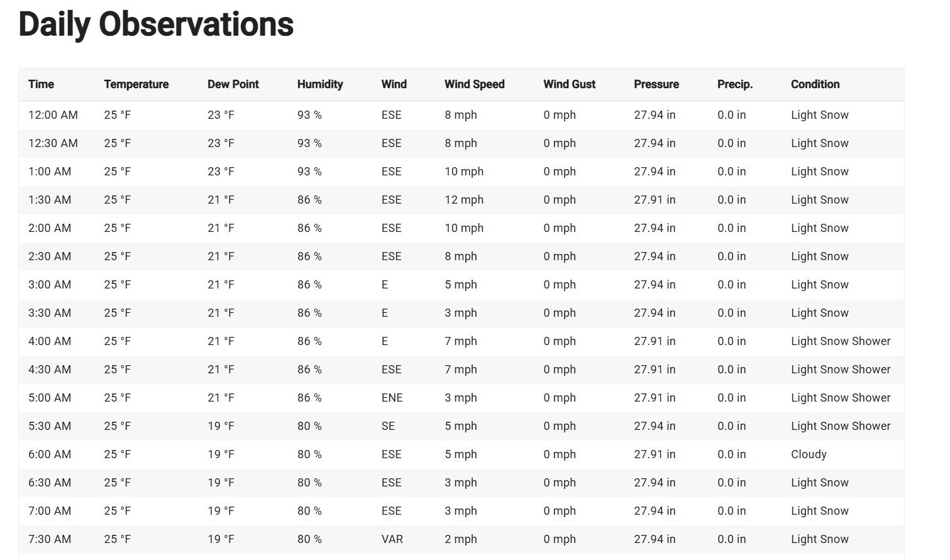Click the VAR wind direction cell

tap(392, 539)
